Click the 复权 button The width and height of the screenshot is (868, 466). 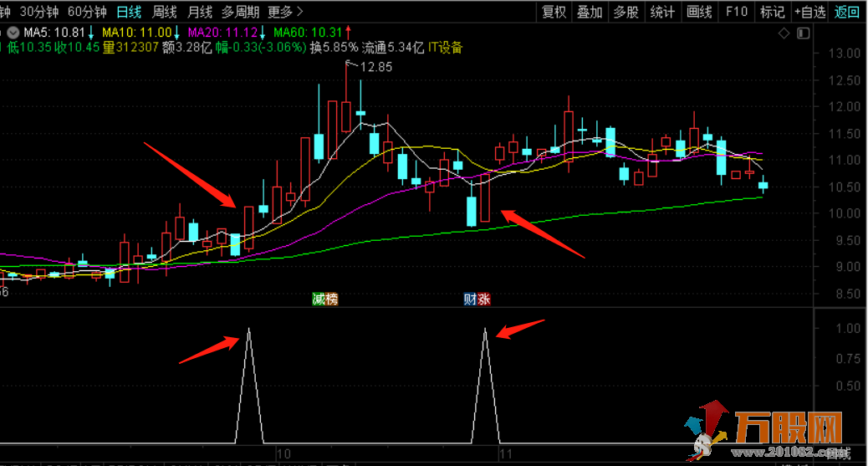[x=554, y=12]
